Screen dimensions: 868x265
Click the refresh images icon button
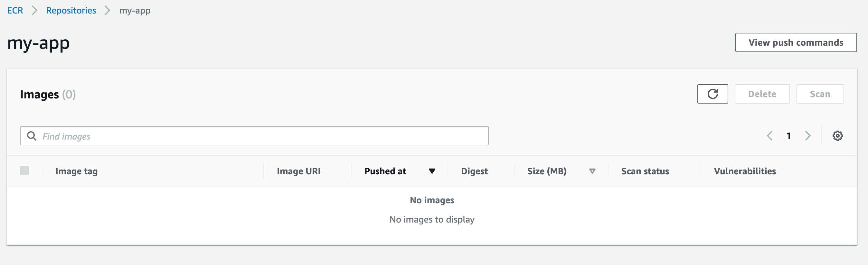(x=712, y=94)
